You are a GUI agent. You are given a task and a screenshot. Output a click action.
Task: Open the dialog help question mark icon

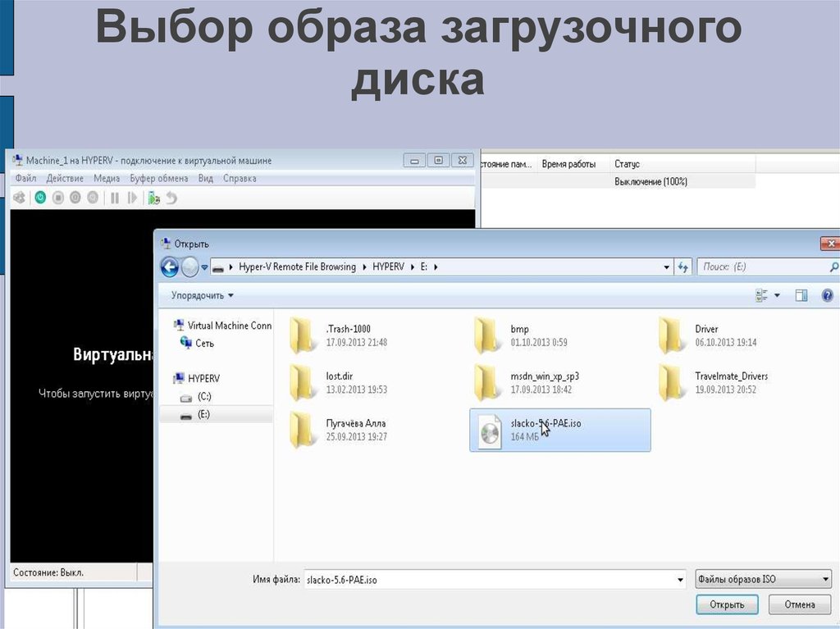coord(827,295)
